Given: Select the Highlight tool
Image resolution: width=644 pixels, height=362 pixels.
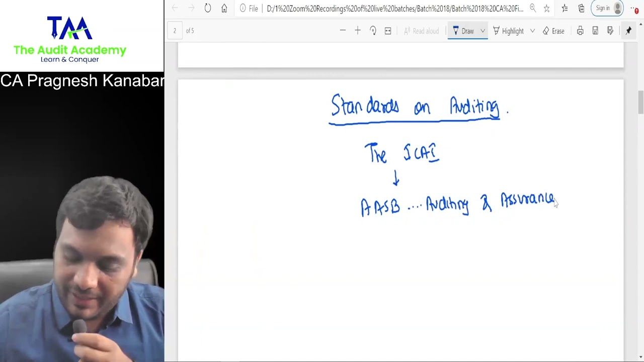Looking at the screenshot, I should pos(508,31).
